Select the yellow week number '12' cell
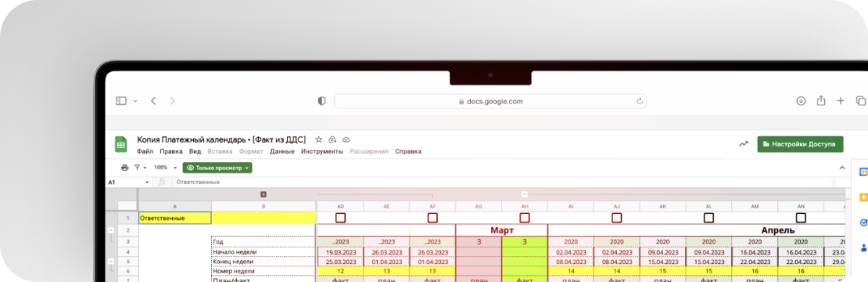The height and width of the screenshot is (282, 868). (340, 272)
